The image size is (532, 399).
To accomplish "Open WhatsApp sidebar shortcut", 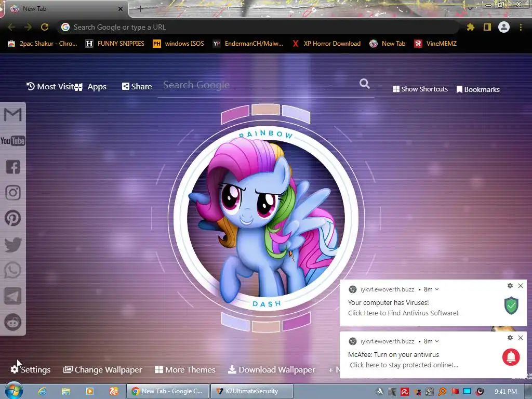I will (x=13, y=270).
